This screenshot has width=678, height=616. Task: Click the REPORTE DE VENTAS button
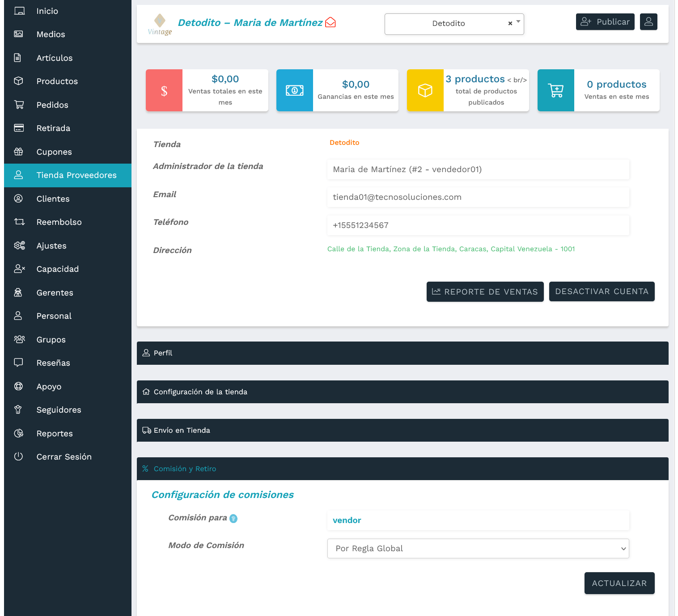tap(485, 291)
